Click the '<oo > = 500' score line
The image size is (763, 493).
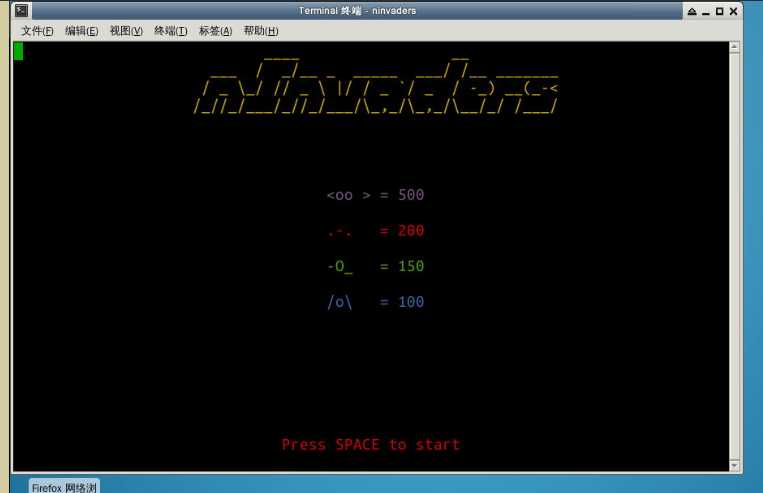coord(375,195)
